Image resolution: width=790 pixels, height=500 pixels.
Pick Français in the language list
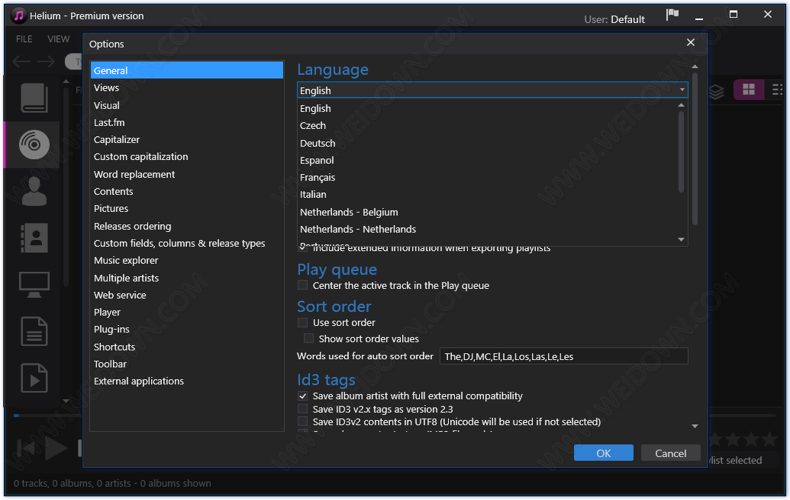pos(317,177)
